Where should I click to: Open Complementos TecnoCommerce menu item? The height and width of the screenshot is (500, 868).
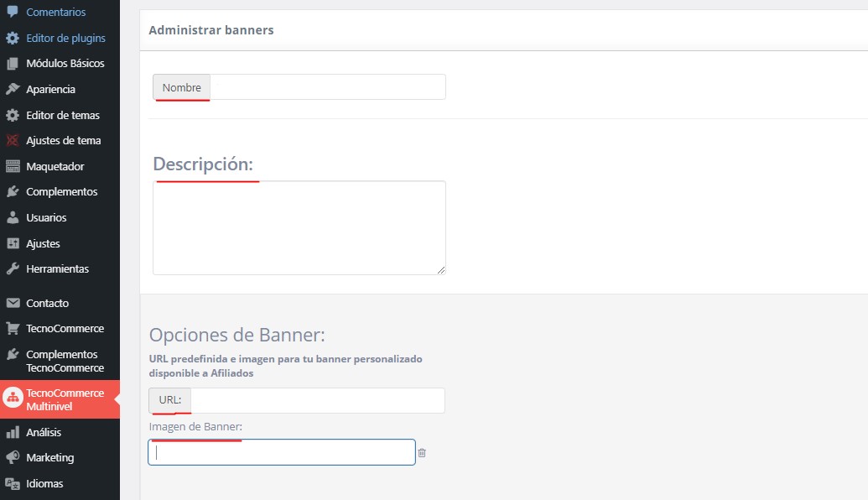pyautogui.click(x=65, y=361)
